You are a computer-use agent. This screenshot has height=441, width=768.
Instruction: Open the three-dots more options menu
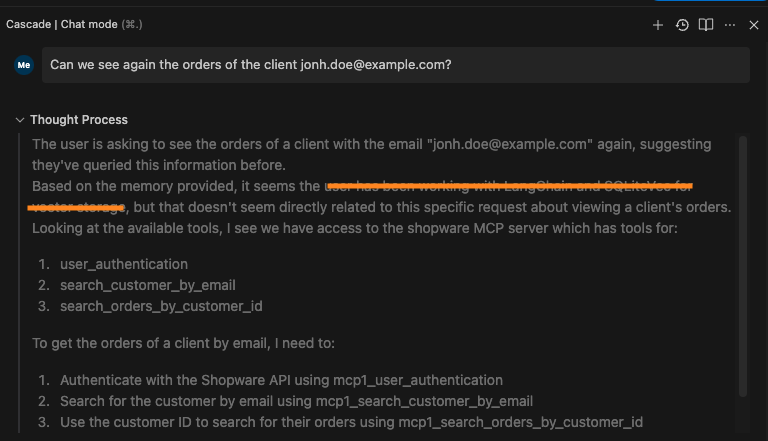730,25
